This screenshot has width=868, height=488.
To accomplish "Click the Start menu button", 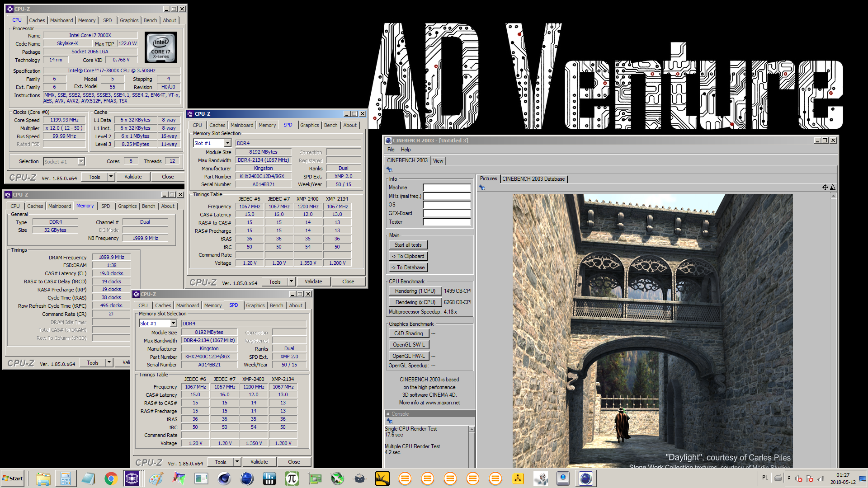I will coord(13,479).
